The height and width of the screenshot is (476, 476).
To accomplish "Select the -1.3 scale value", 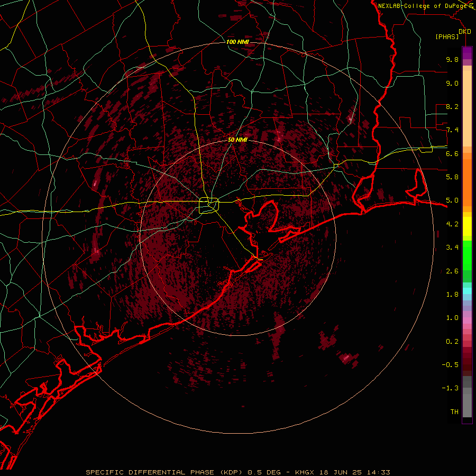I will (450, 388).
